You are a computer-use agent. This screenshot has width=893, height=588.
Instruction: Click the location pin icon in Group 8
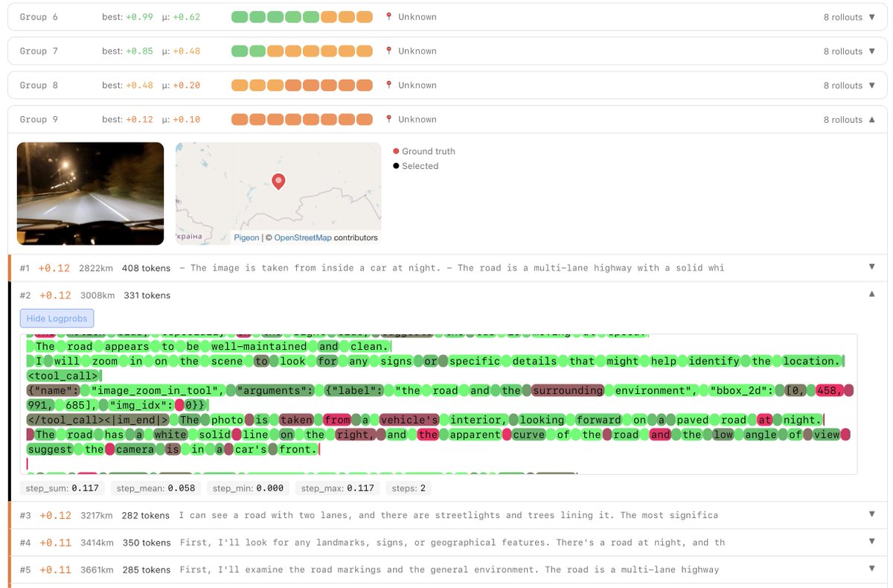click(388, 86)
